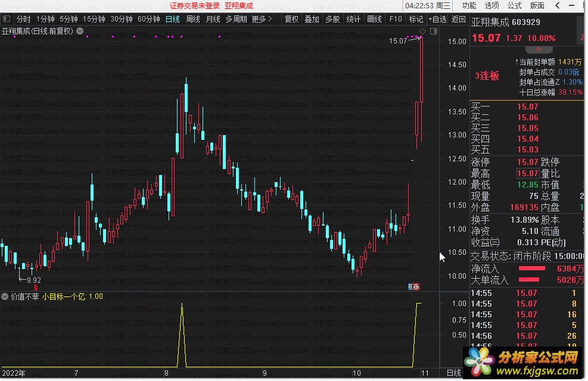
Task: Click the 多股 multi-stock button
Action: tap(332, 19)
